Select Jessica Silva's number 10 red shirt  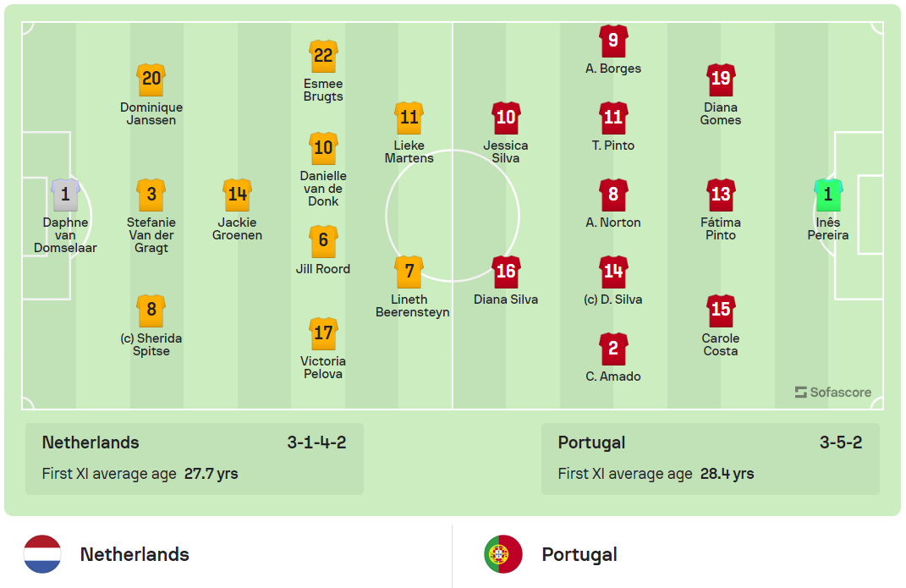coord(506,118)
